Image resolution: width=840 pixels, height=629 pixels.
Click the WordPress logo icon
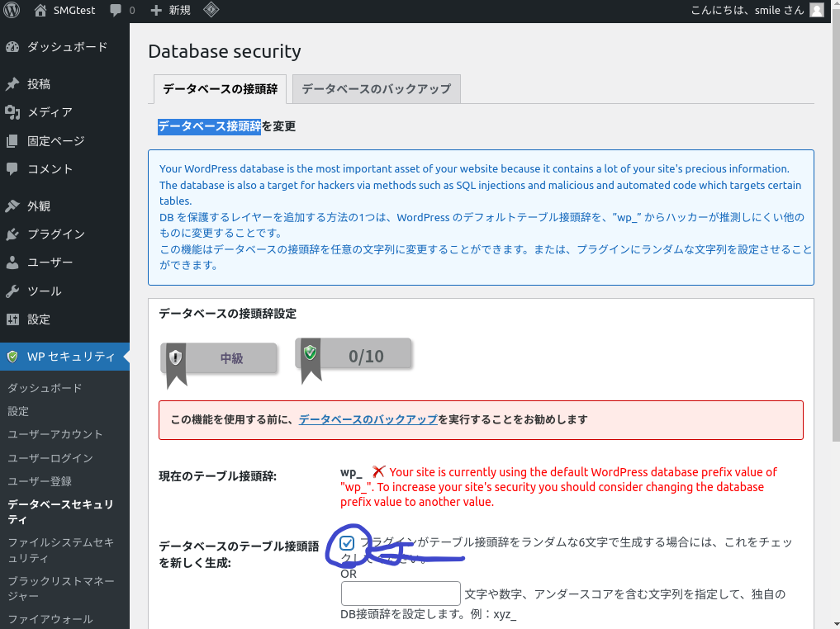[12, 10]
